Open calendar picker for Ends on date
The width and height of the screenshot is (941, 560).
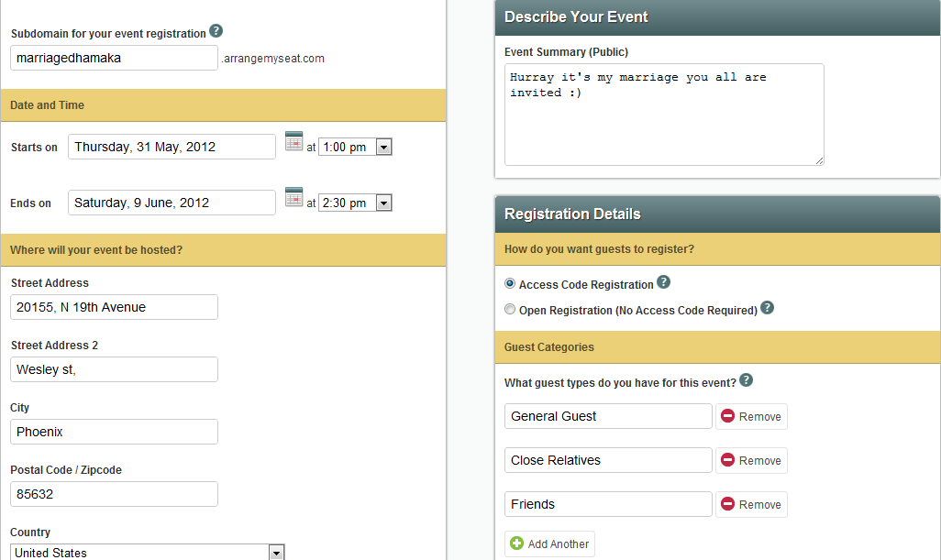click(x=293, y=197)
